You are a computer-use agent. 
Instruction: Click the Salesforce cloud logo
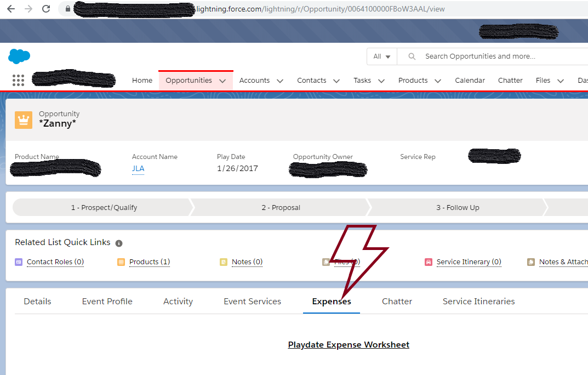click(x=19, y=56)
